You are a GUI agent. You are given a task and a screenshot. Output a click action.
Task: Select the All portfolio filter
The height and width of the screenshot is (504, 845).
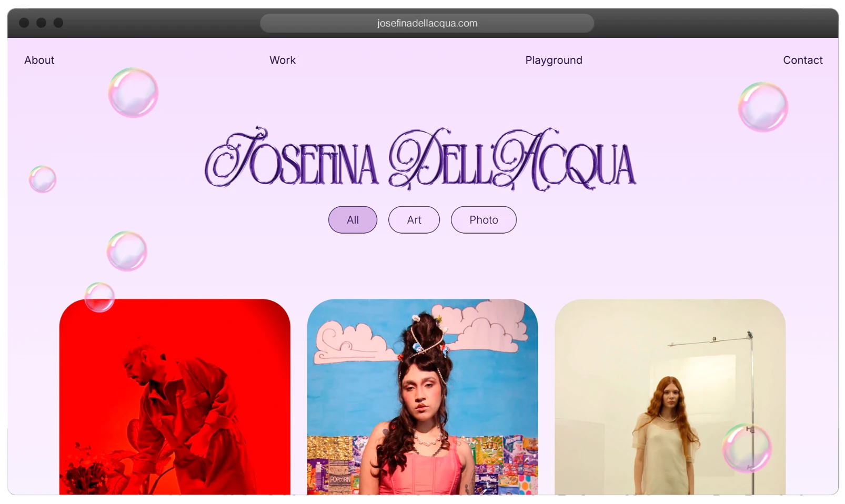click(x=353, y=219)
